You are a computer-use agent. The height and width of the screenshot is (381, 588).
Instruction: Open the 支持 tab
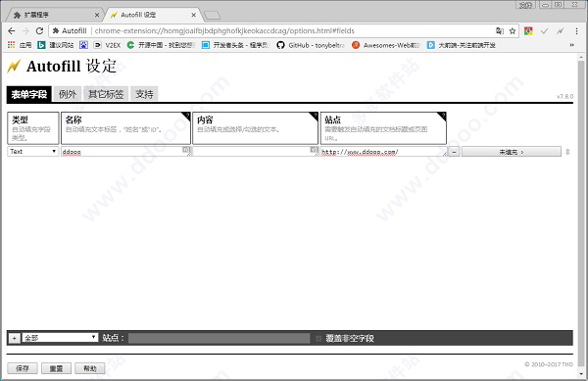pyautogui.click(x=144, y=94)
